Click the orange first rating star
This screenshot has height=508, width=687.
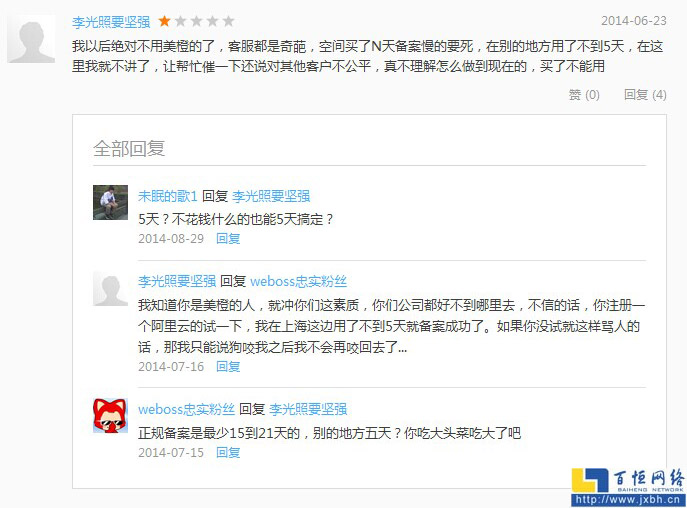pyautogui.click(x=164, y=21)
